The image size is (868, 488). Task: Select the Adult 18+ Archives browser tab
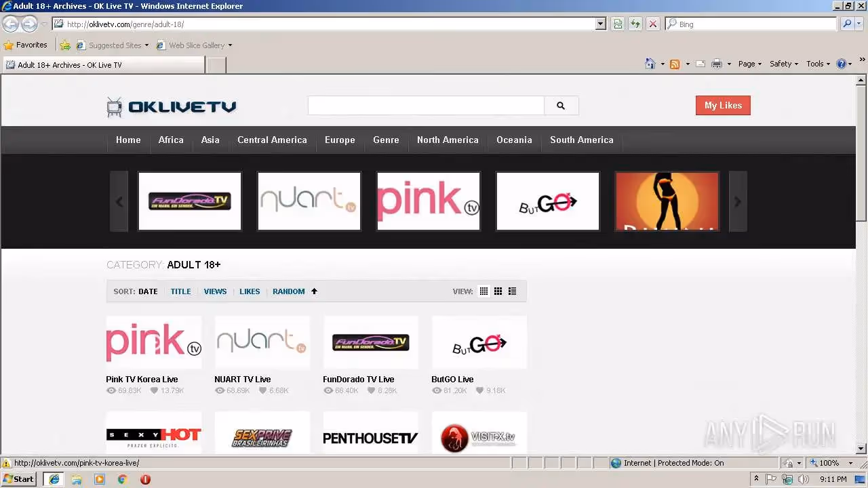click(104, 65)
